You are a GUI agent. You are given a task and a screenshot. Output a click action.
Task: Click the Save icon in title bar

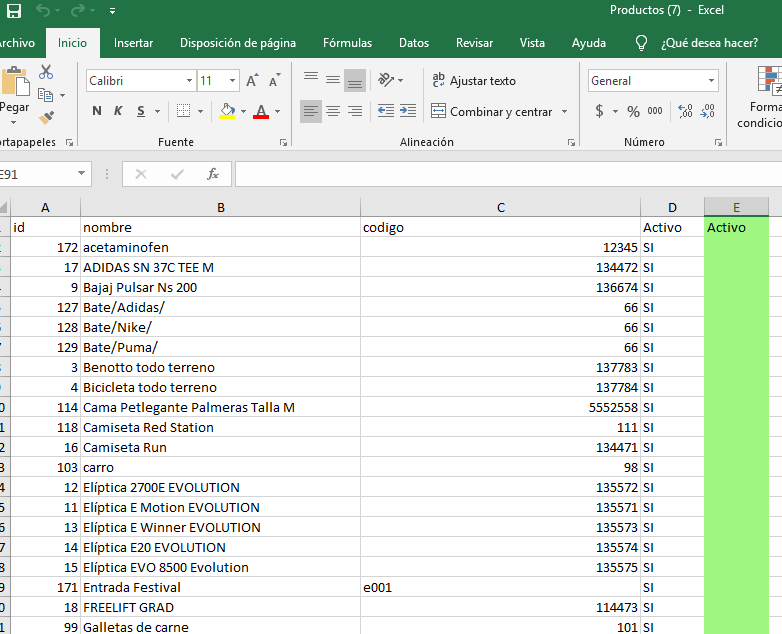14,11
